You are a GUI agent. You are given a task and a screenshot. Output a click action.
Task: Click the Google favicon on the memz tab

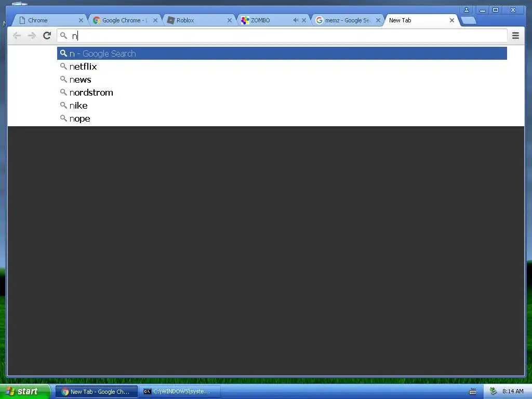coord(320,20)
